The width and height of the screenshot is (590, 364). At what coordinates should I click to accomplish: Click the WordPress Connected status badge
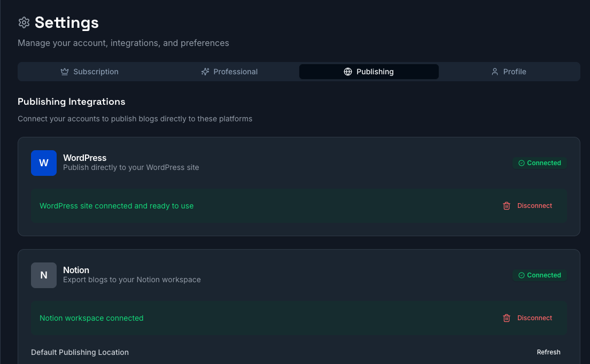(x=540, y=163)
